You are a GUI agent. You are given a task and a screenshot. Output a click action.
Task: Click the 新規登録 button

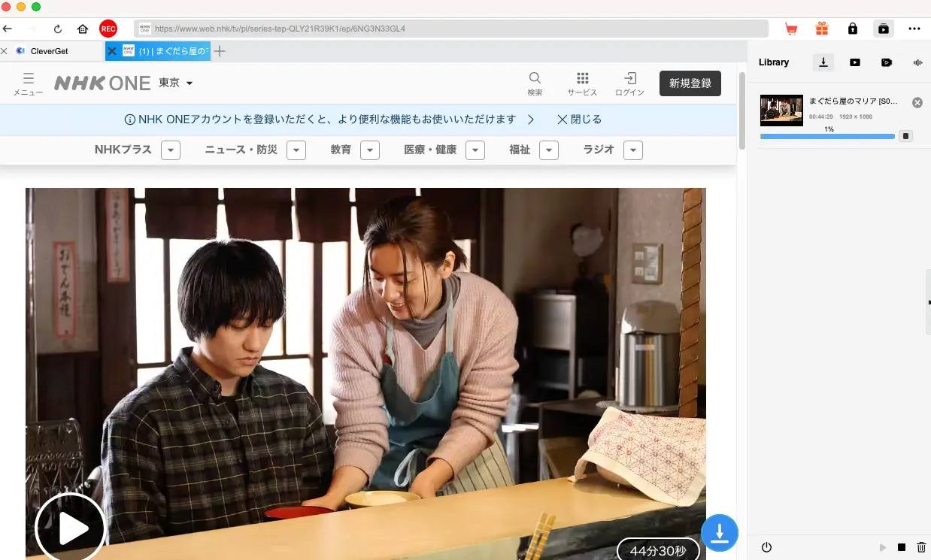coord(690,83)
